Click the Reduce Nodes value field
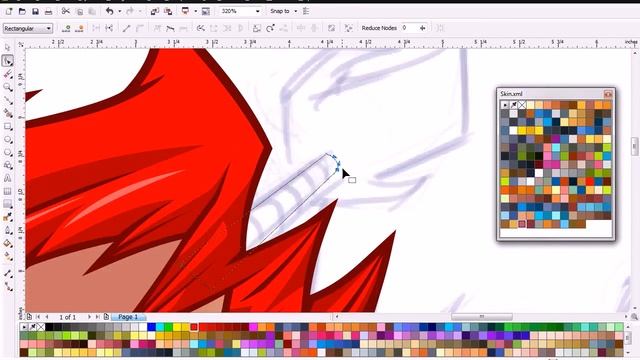The height and width of the screenshot is (360, 640). pos(409,28)
